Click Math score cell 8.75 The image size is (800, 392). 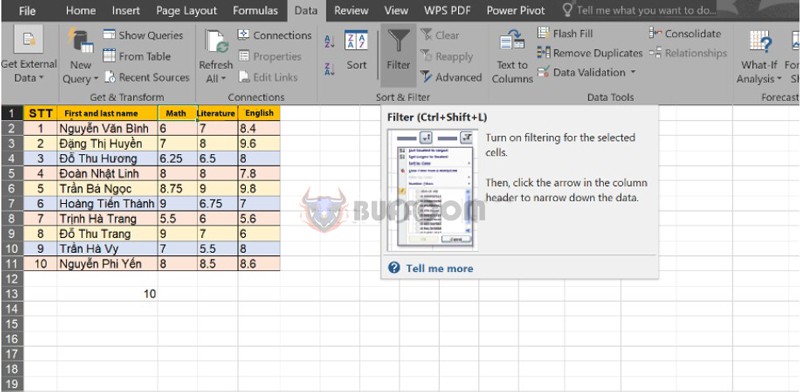tap(178, 188)
